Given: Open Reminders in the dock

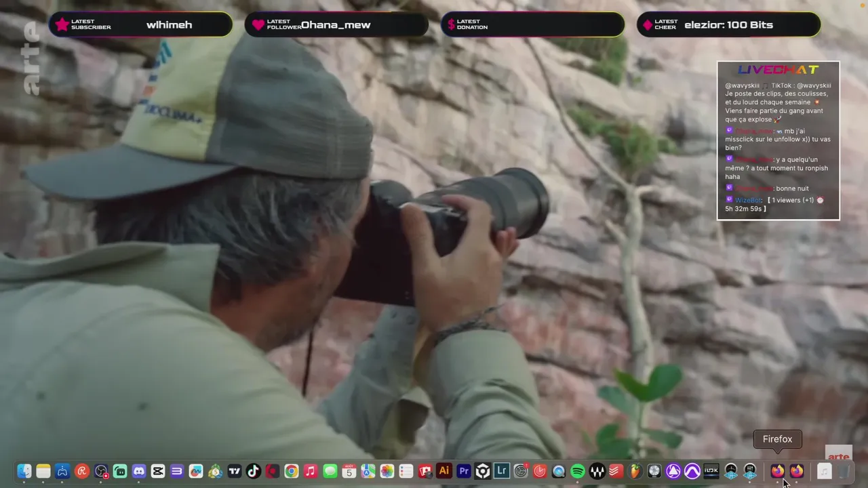Looking at the screenshot, I should (x=406, y=471).
